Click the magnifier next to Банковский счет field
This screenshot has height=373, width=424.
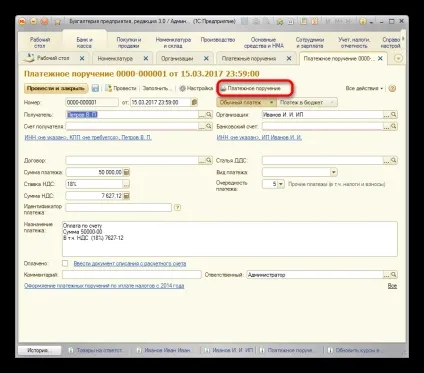[x=394, y=126]
